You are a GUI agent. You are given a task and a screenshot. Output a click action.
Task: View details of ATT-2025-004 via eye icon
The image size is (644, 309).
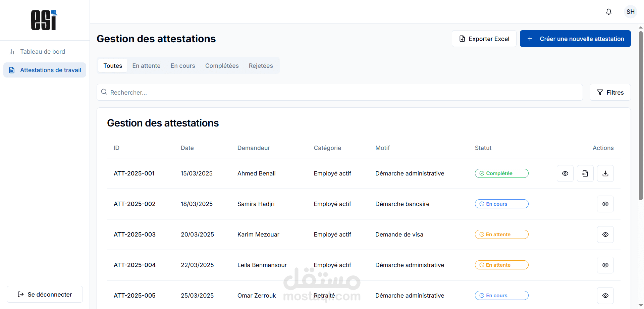point(605,265)
